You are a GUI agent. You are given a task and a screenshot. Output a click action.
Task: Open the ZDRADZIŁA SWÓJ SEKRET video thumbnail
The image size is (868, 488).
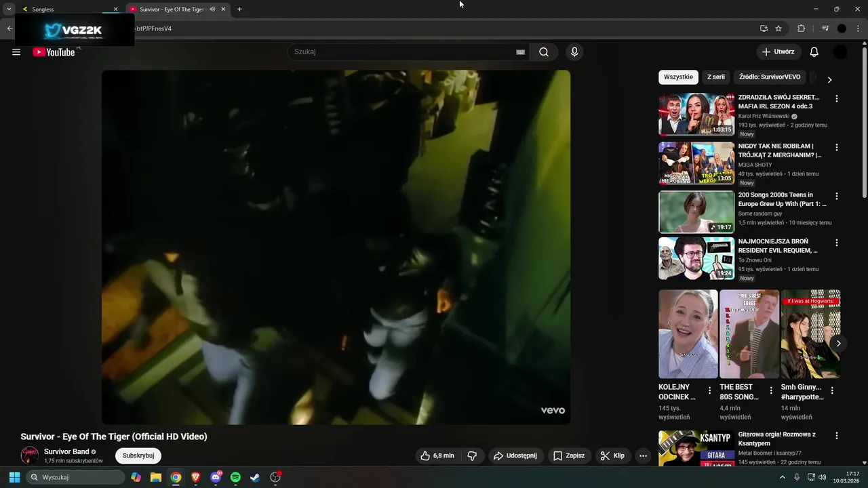click(696, 115)
